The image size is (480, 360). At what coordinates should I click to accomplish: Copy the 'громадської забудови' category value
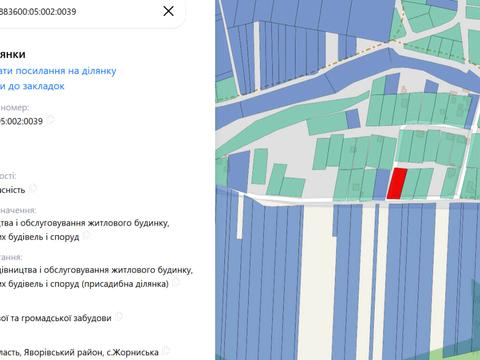click(119, 316)
